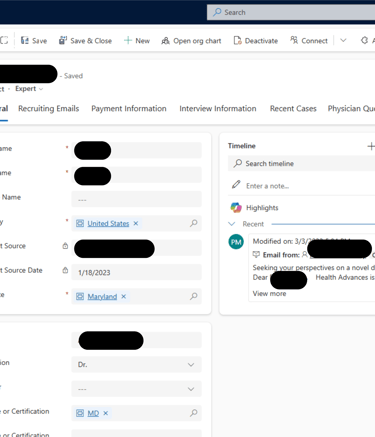Click the 1/18/2023 source date field

pos(136,272)
